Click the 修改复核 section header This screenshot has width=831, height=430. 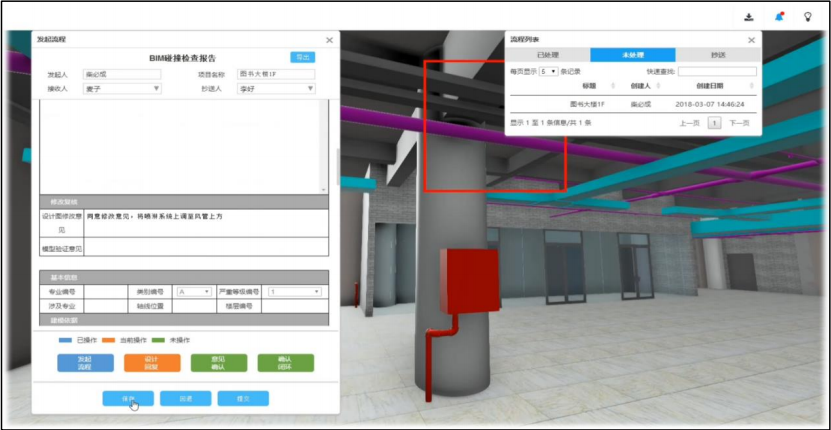(184, 202)
